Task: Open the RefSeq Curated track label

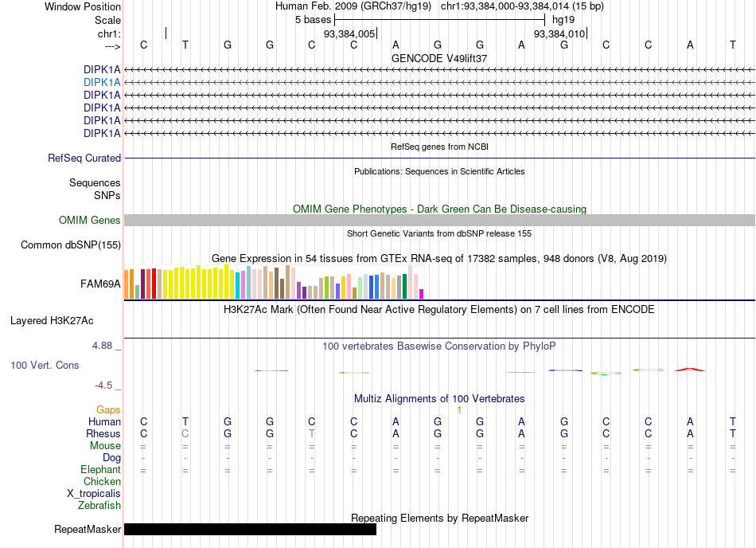Action: [x=84, y=159]
